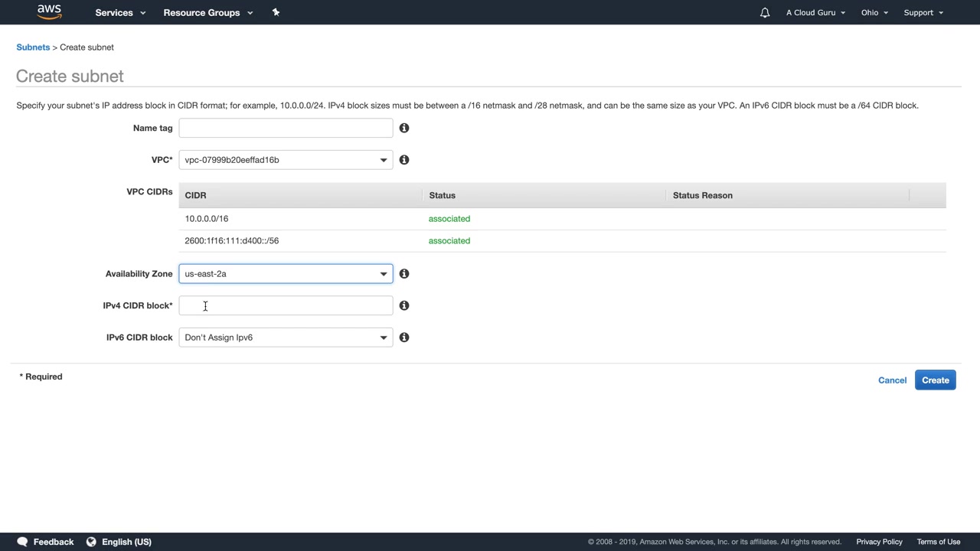Expand the Availability Zone dropdown
The image size is (980, 551).
point(286,274)
